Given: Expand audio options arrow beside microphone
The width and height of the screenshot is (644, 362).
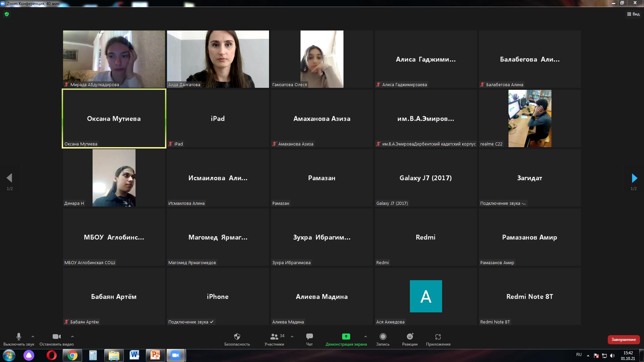Looking at the screenshot, I should pyautogui.click(x=33, y=337).
